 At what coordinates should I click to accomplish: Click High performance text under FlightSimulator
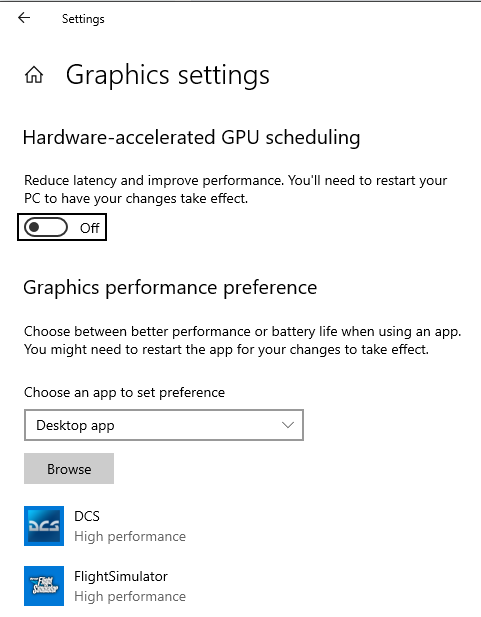[130, 597]
